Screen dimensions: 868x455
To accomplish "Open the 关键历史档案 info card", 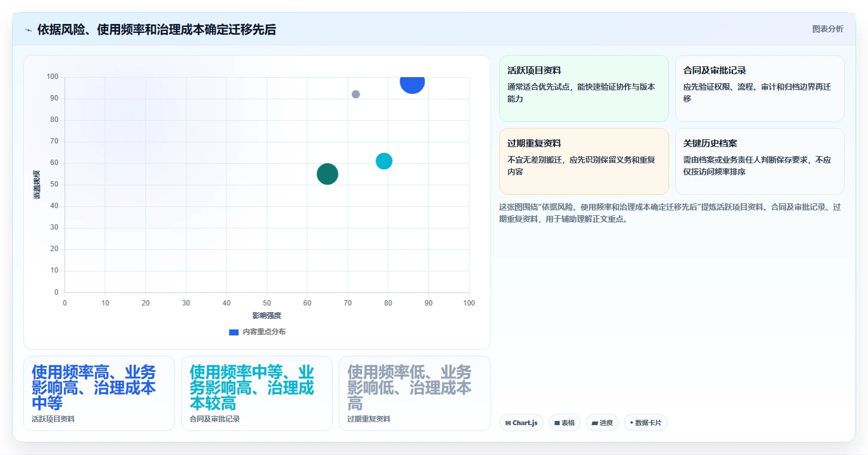I will coord(759,161).
